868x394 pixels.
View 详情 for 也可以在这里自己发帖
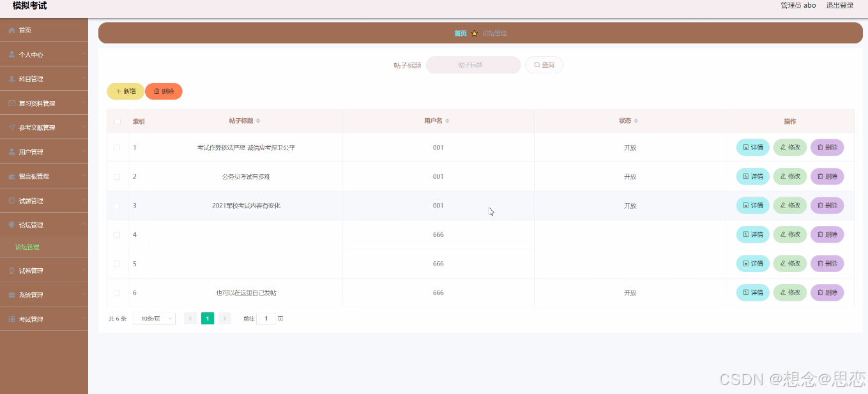point(753,292)
